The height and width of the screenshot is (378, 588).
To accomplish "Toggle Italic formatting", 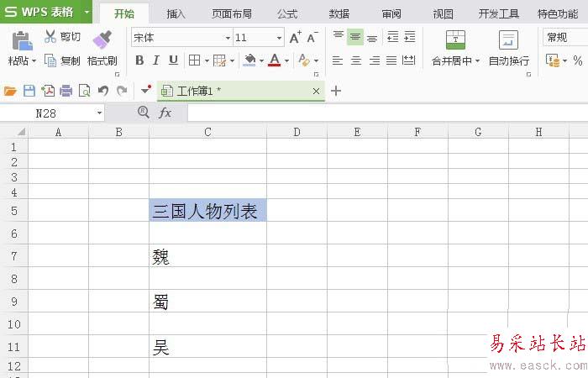I will (x=156, y=60).
